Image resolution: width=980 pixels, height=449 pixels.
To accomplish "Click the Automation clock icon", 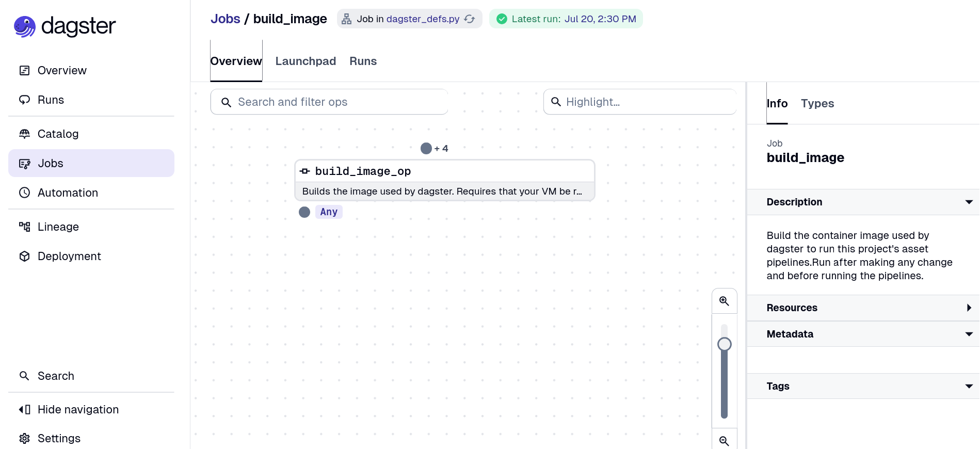I will (24, 193).
